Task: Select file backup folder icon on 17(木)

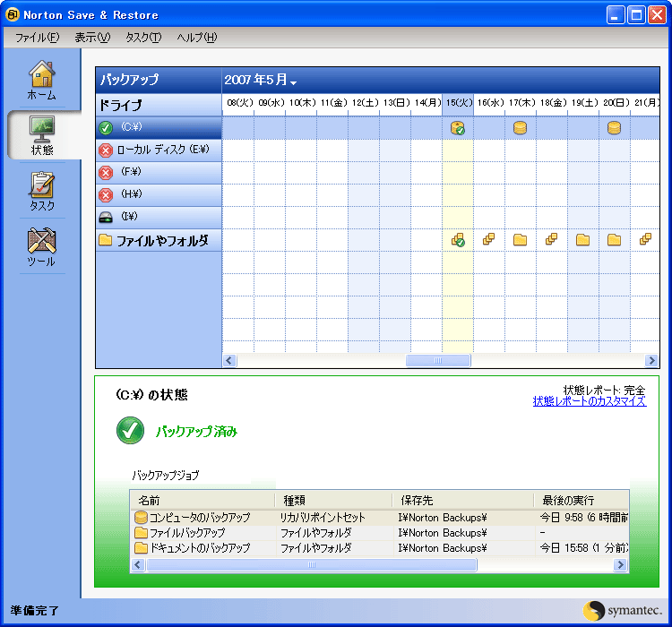Action: (520, 239)
